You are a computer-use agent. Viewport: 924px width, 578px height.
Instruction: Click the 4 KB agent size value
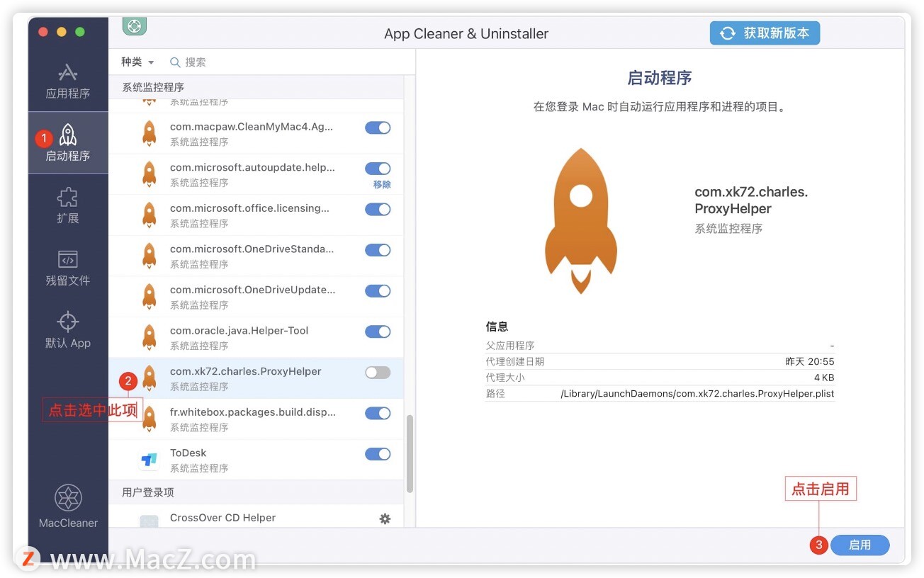(824, 378)
